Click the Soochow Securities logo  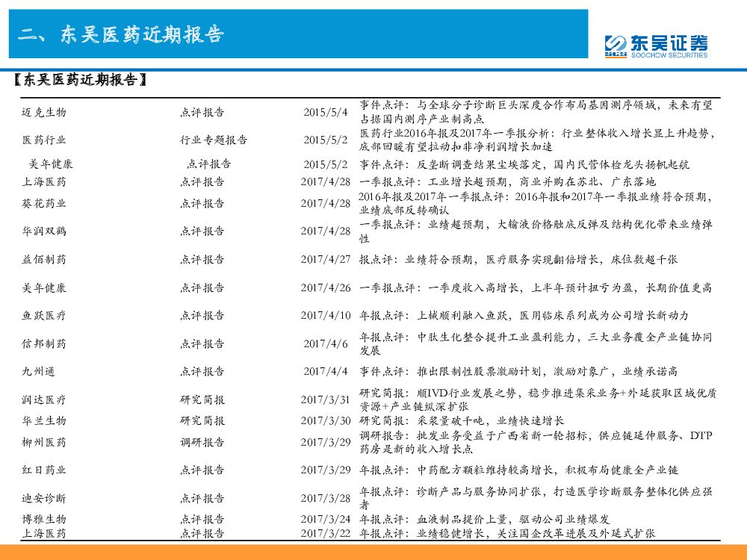(656, 46)
